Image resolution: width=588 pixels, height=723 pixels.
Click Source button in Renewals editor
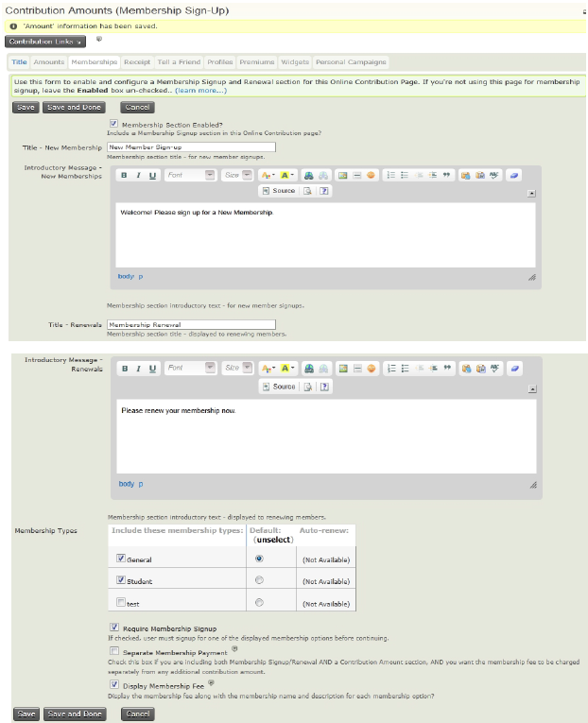coord(279,387)
